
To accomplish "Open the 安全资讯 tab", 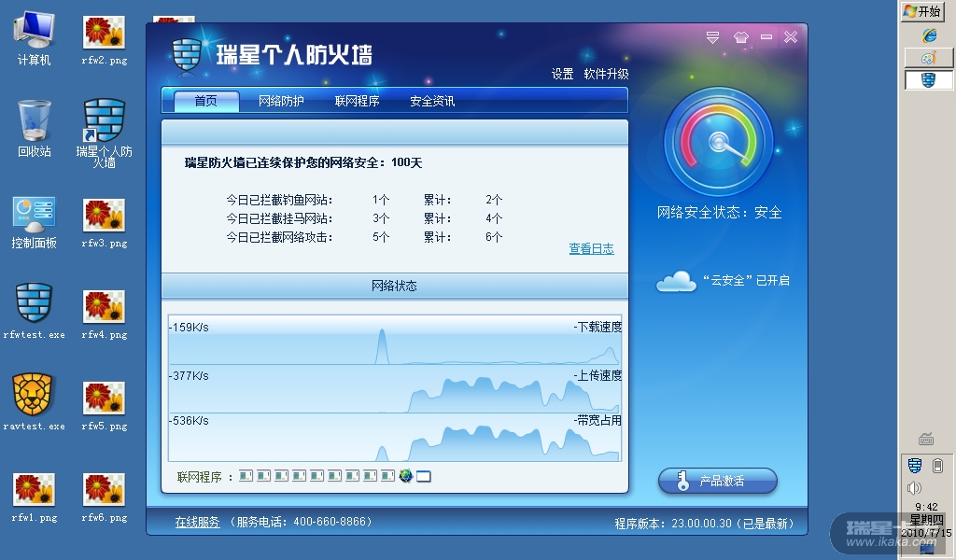I will 432,101.
